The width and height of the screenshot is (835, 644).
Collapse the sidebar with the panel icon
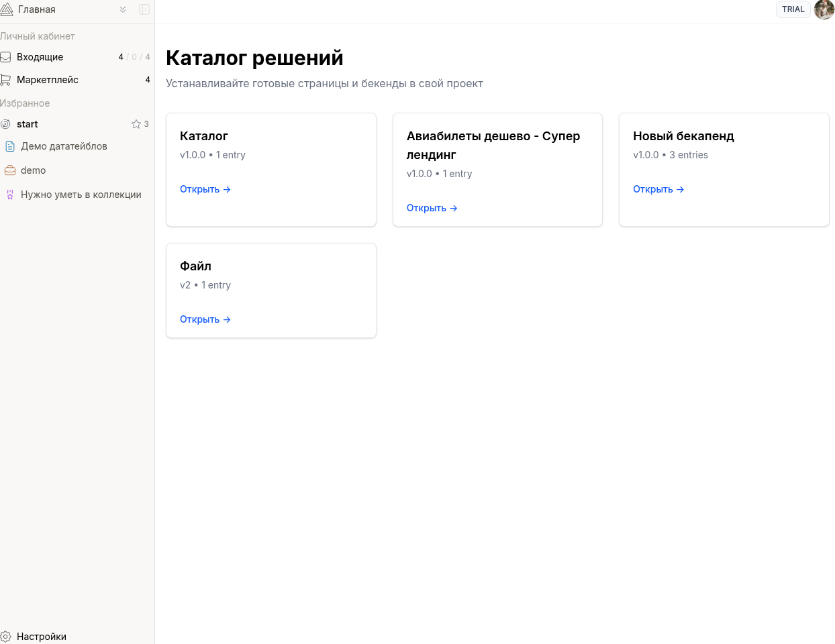tap(144, 9)
